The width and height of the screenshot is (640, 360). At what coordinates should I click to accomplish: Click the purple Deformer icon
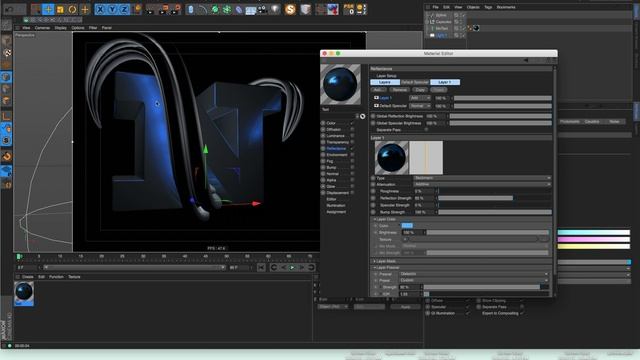pyautogui.click(x=239, y=9)
